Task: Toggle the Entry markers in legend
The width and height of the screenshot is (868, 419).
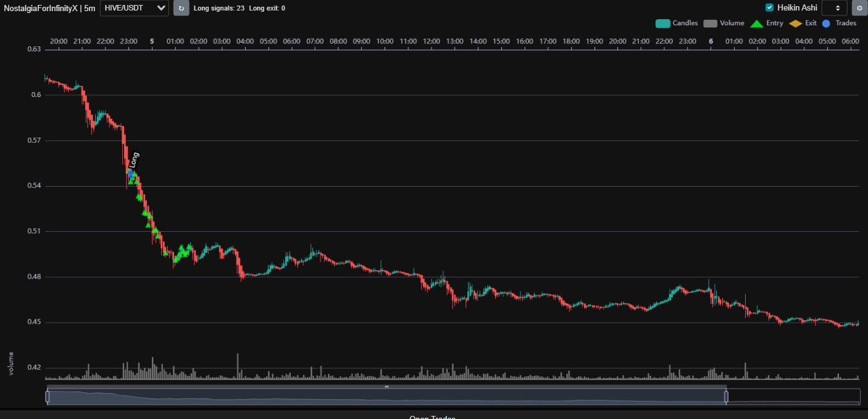Action: click(767, 23)
